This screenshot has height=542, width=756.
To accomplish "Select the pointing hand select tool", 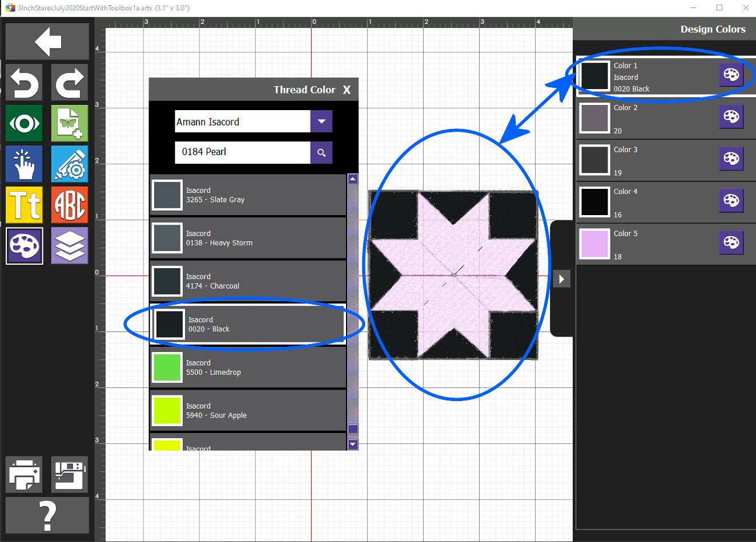I will tap(25, 164).
